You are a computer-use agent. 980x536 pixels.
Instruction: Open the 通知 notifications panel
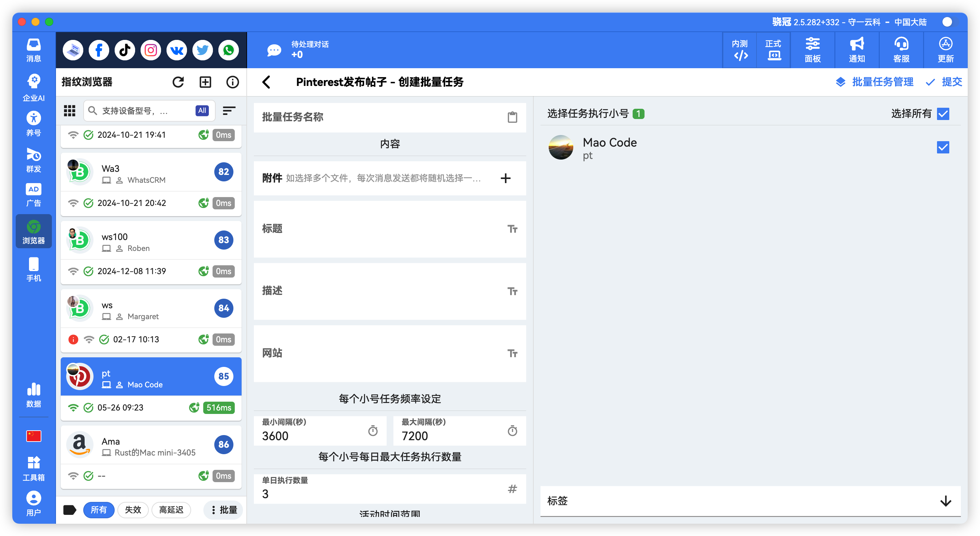click(x=856, y=50)
